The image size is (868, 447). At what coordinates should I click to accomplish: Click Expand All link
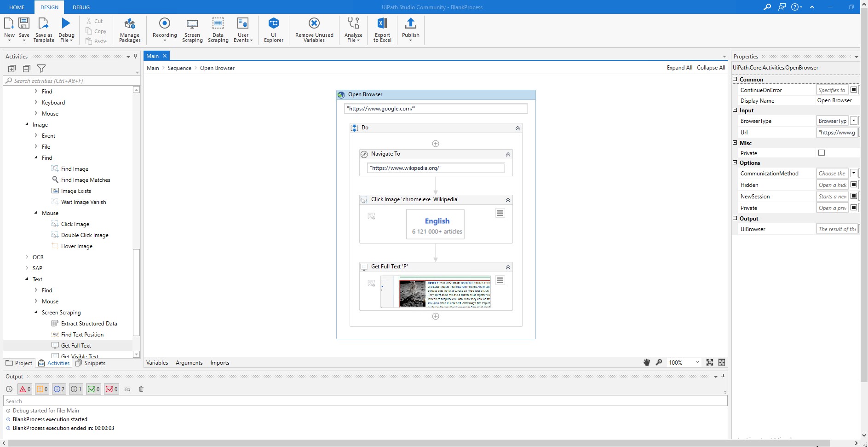(x=679, y=68)
